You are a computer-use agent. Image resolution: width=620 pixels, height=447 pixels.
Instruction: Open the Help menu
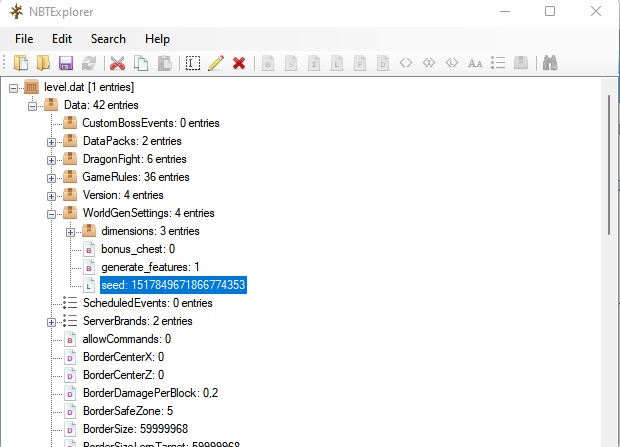coord(157,39)
